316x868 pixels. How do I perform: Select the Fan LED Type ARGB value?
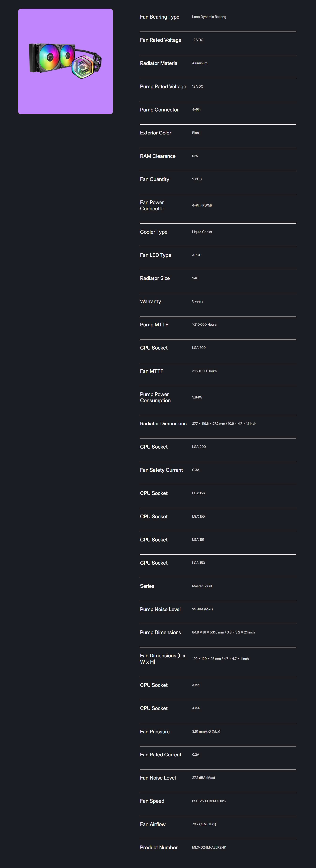pos(197,255)
